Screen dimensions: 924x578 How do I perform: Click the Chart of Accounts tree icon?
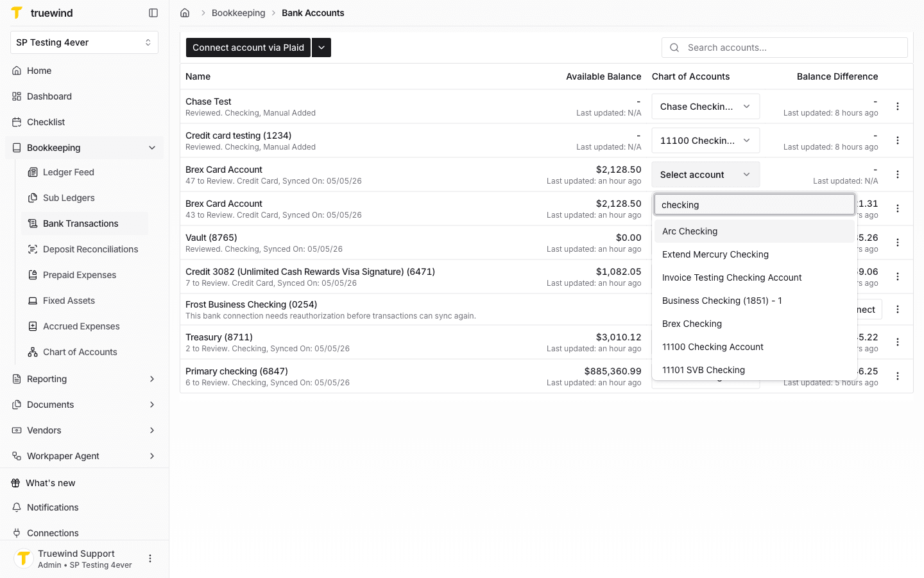tap(33, 352)
